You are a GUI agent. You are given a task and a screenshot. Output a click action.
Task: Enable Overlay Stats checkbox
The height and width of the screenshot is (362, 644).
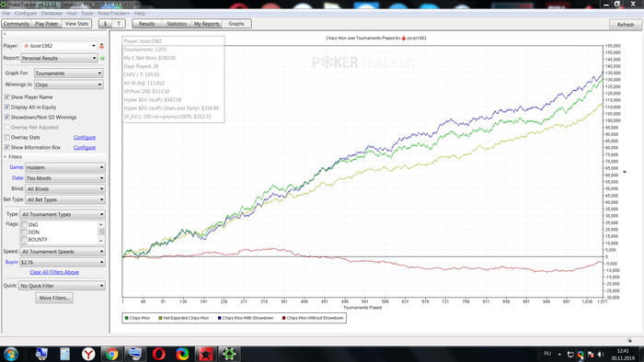(x=7, y=137)
